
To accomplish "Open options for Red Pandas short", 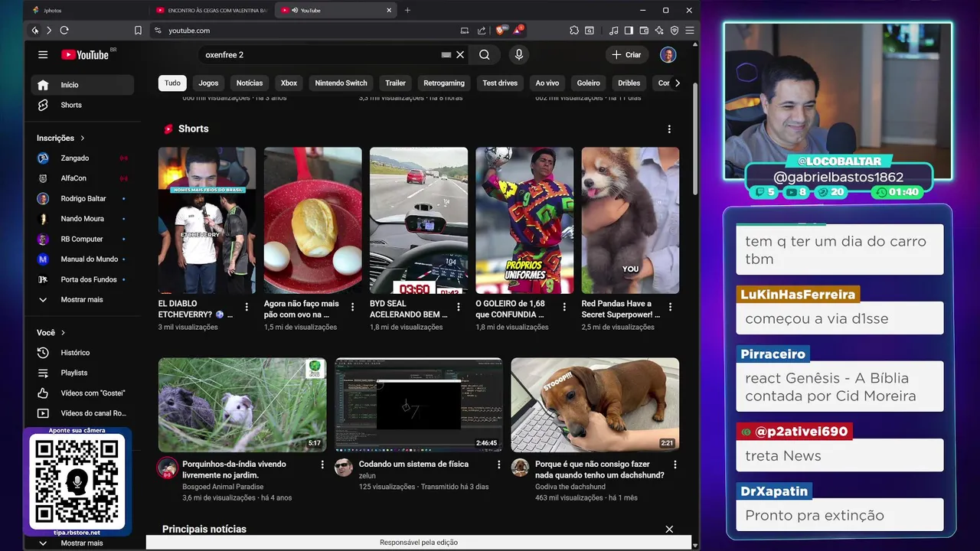I will pos(670,307).
